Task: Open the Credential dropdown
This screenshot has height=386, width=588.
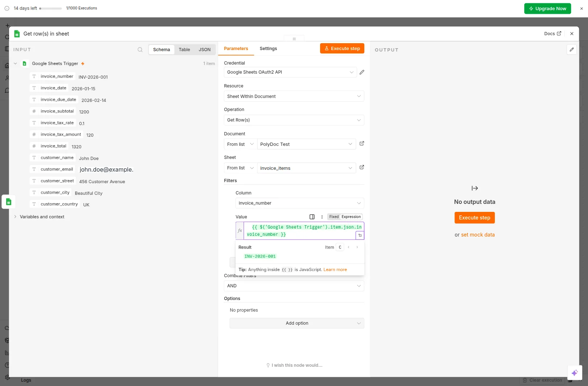Action: 290,72
